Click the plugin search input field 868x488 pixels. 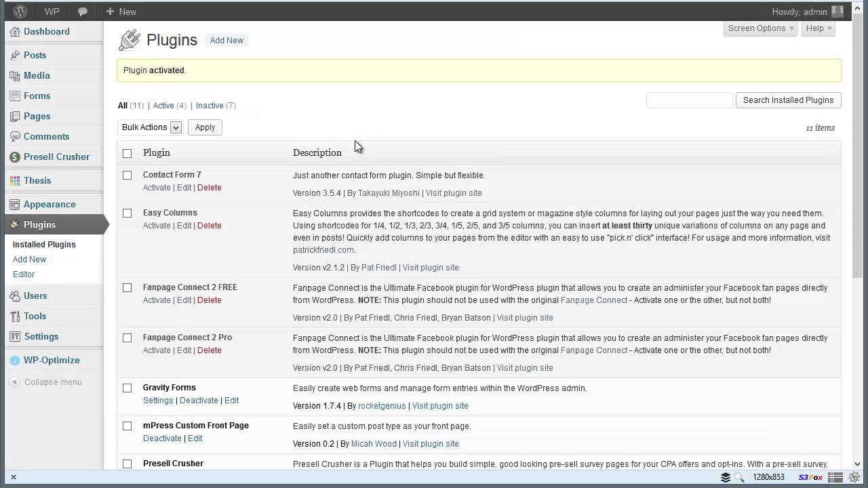689,100
